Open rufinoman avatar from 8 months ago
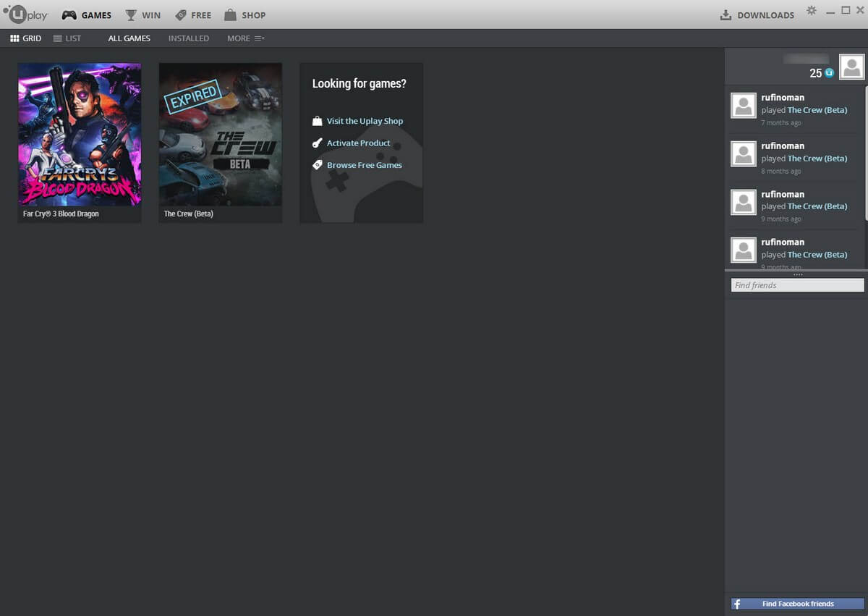The height and width of the screenshot is (616, 868). point(744,153)
